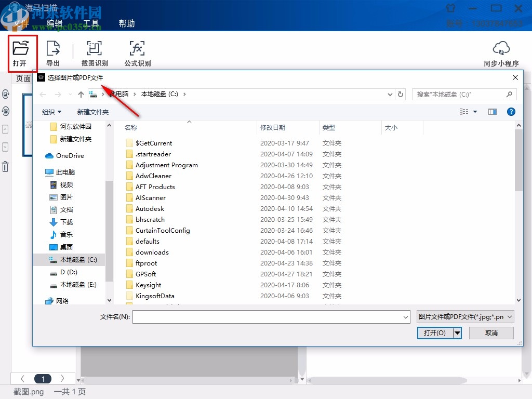
Task: Toggle the preview pane icon
Action: pos(493,112)
